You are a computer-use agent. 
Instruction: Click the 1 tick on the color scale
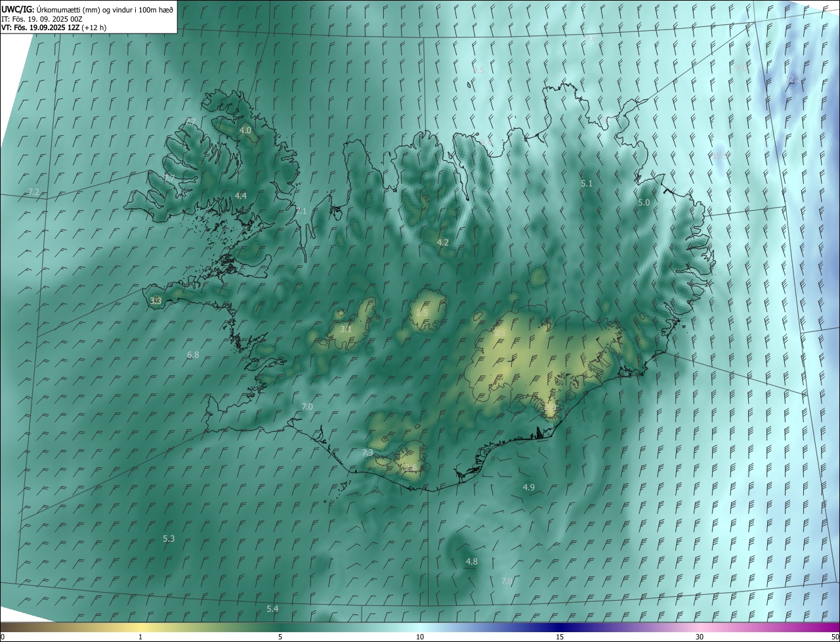coord(140,637)
